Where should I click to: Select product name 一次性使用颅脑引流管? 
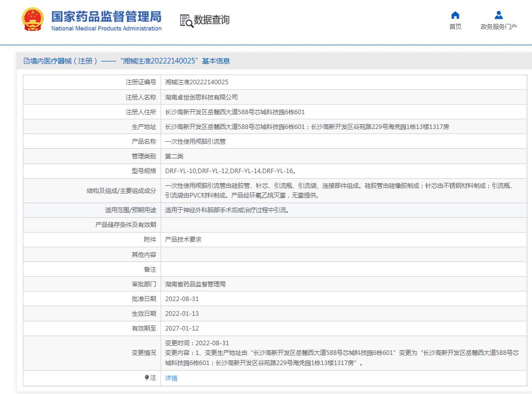coord(195,142)
